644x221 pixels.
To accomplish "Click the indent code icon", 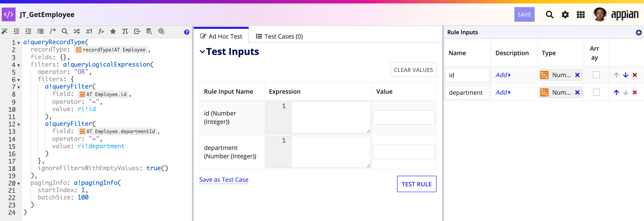I will (x=28, y=31).
